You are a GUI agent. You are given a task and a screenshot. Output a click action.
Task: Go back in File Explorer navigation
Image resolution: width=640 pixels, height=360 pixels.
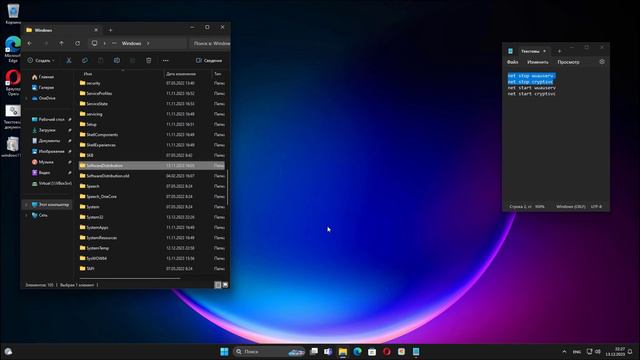pos(29,43)
